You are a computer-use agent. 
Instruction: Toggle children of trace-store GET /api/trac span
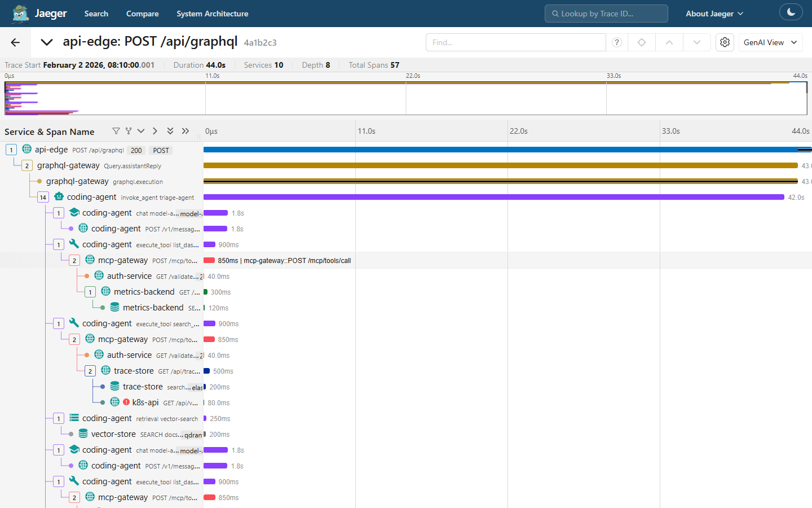[x=90, y=371]
